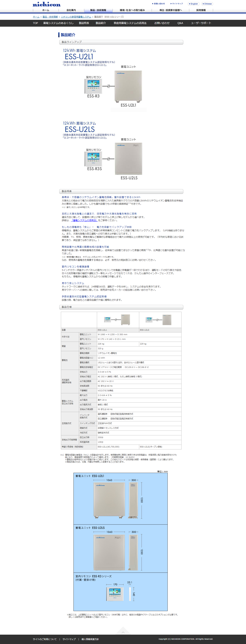Viewport: 246px width, 644px height.
Task: Open Q&A in the dark submenu
Action: pos(180,23)
